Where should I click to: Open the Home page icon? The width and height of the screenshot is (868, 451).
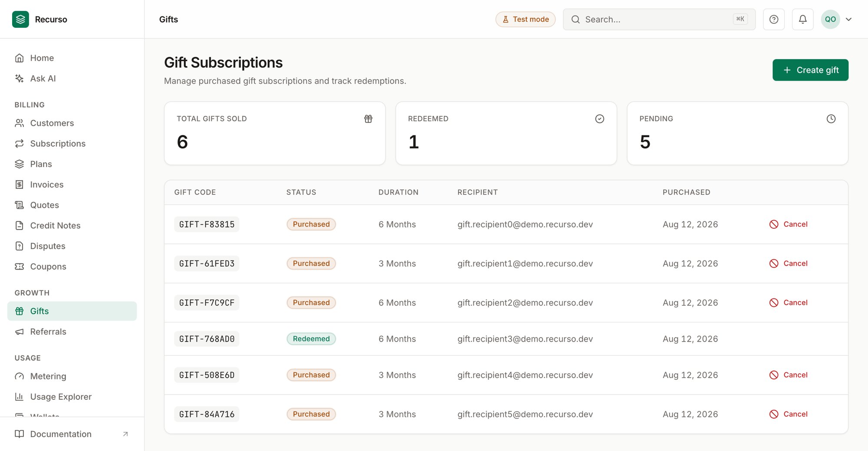tap(19, 58)
